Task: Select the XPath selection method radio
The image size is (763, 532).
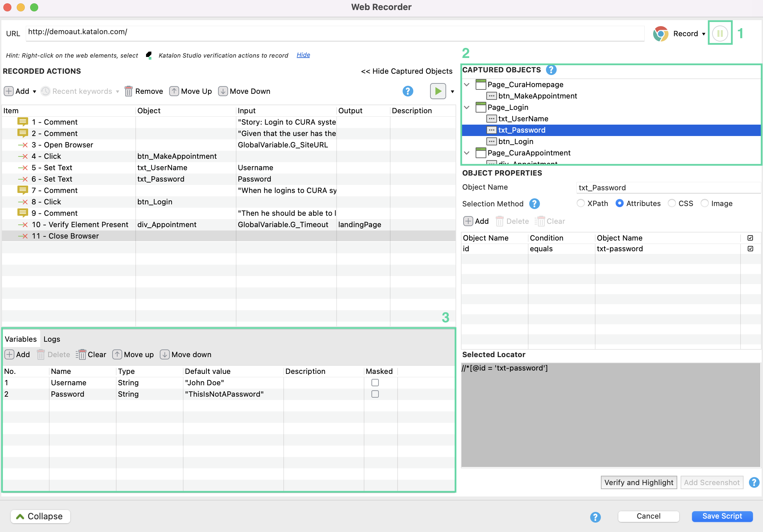Action: click(x=580, y=203)
